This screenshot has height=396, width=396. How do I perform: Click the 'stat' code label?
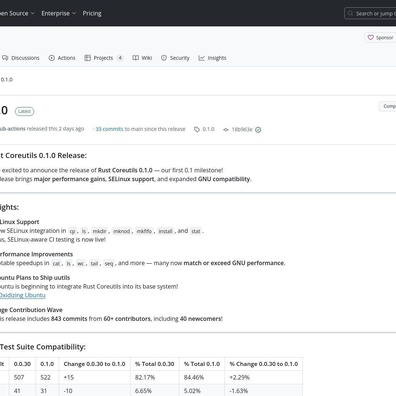pos(196,231)
